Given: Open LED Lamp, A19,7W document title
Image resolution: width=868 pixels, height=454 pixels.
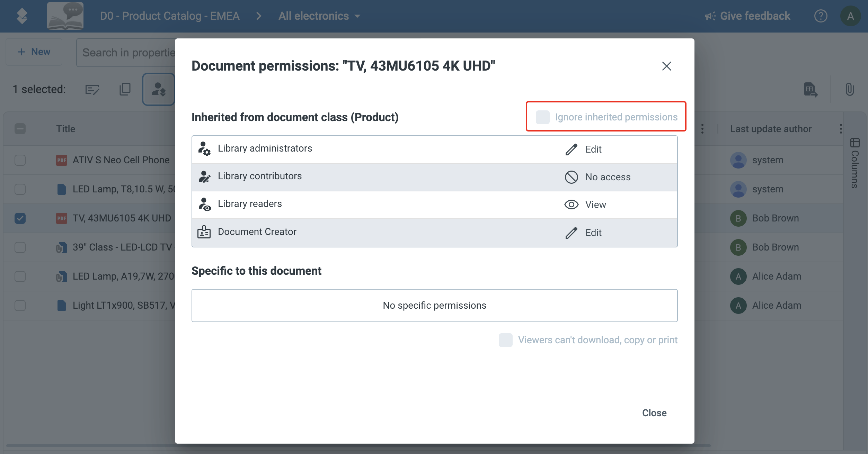Looking at the screenshot, I should 124,276.
